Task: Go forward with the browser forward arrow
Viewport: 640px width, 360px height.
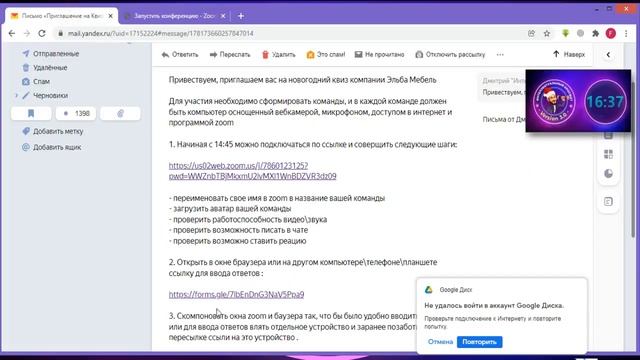Action: (x=27, y=33)
